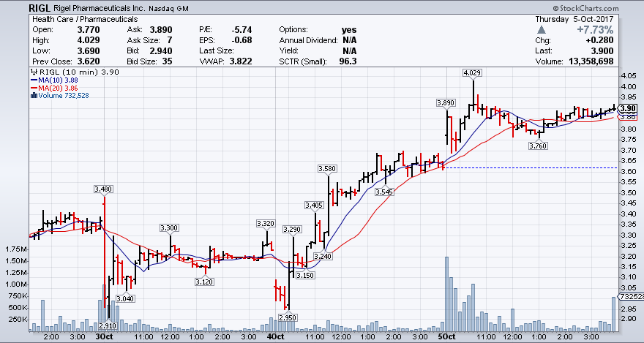Image resolution: width=644 pixels, height=343 pixels.
Task: Click the 3.580 price label
Action: coord(329,169)
